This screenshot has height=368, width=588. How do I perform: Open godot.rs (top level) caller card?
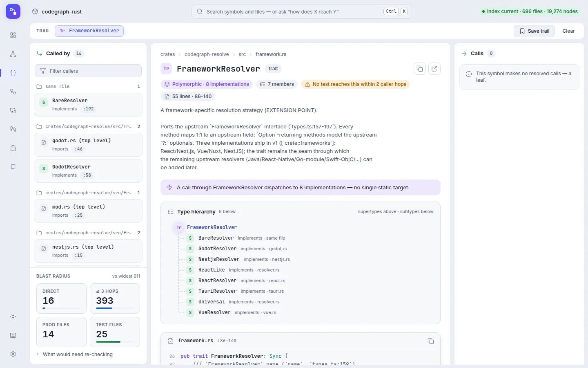[x=88, y=145]
